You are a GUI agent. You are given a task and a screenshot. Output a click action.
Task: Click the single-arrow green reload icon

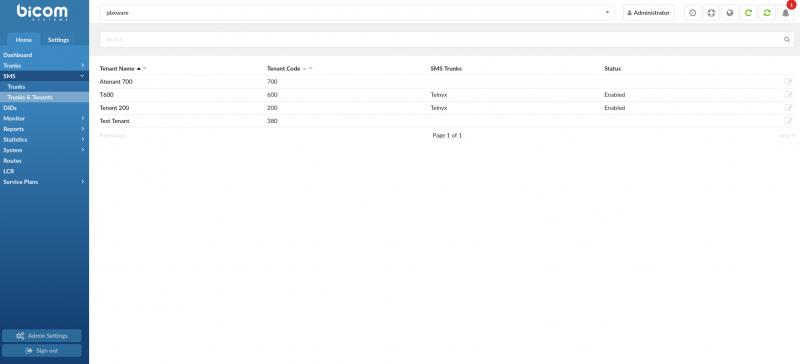[748, 13]
